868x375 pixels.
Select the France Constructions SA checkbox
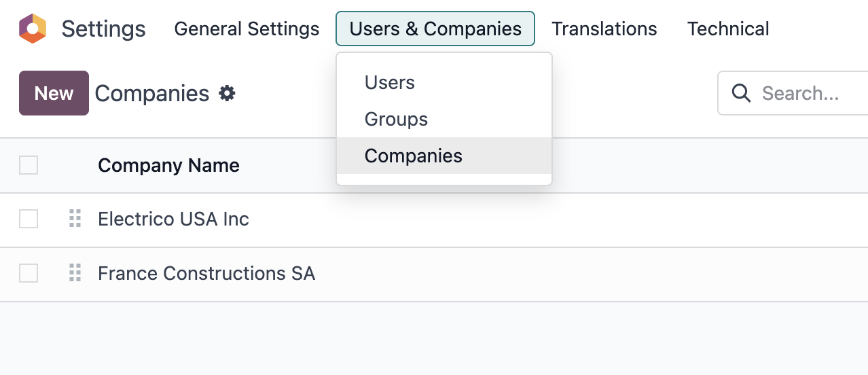29,273
